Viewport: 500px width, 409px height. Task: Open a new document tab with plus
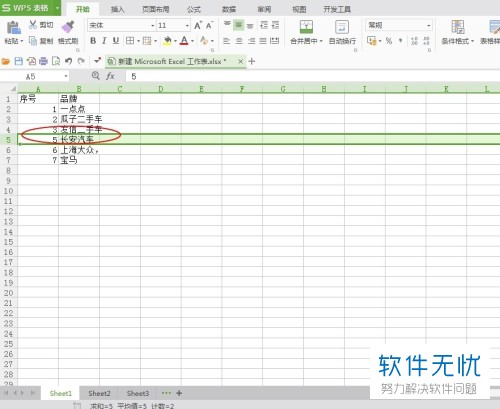coord(252,61)
